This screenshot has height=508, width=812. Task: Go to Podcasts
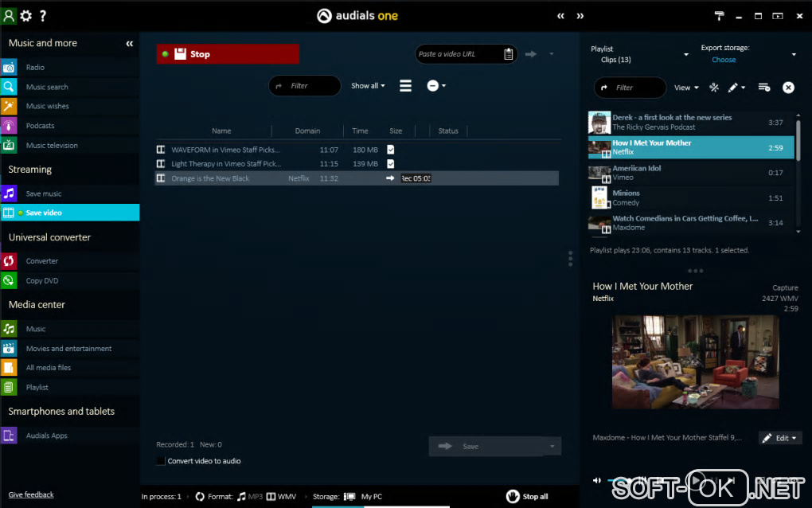(41, 126)
